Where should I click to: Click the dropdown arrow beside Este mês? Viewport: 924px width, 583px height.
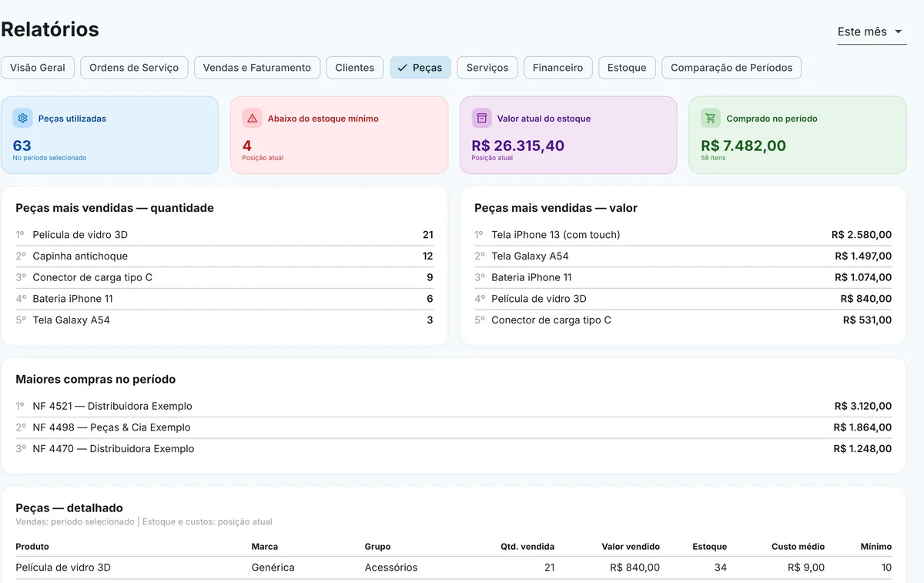tap(898, 32)
